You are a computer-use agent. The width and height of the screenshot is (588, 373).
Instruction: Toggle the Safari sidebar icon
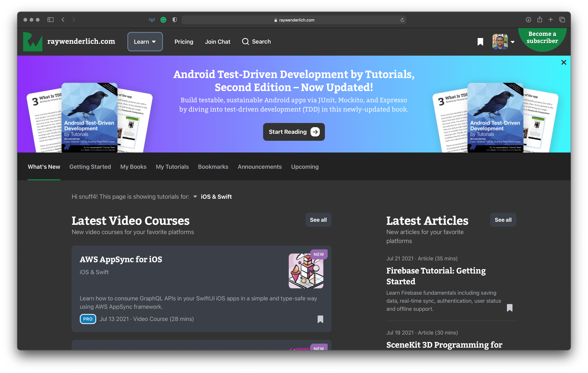coord(50,20)
